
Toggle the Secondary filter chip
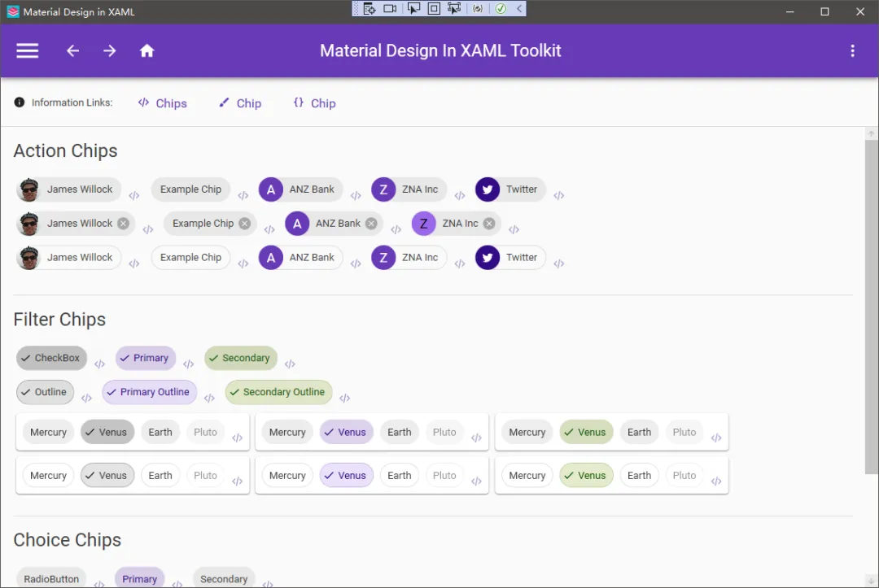click(x=241, y=359)
